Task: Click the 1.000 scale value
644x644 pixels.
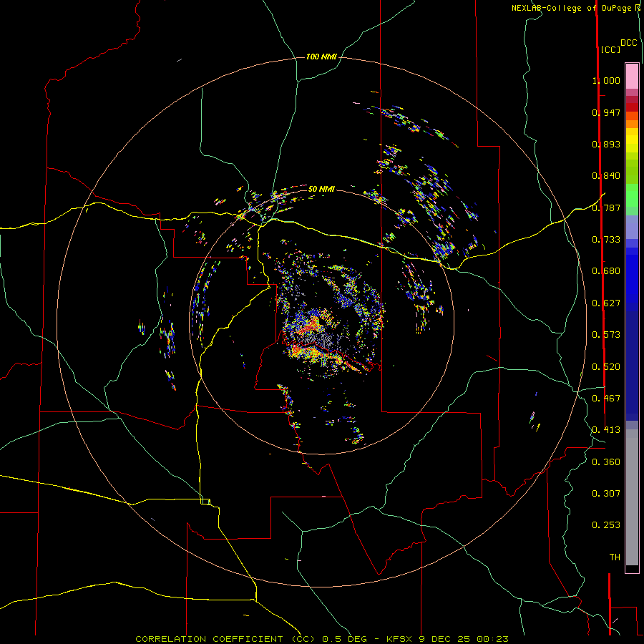Action: [x=606, y=80]
